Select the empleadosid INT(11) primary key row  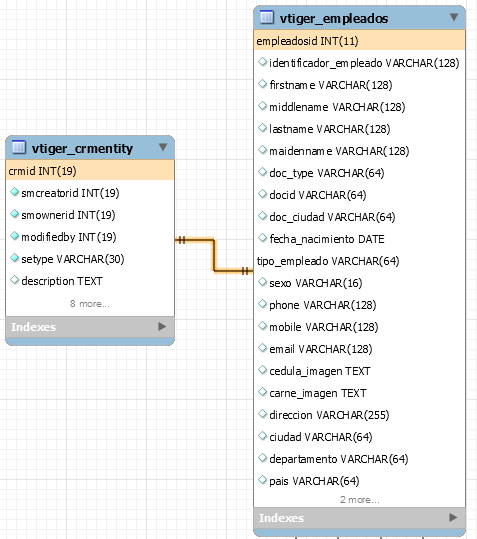click(359, 41)
